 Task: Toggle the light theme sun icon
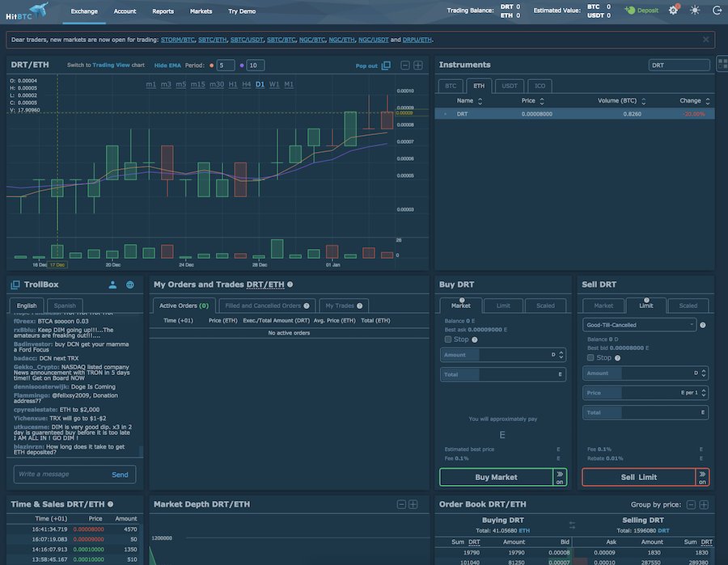point(695,11)
